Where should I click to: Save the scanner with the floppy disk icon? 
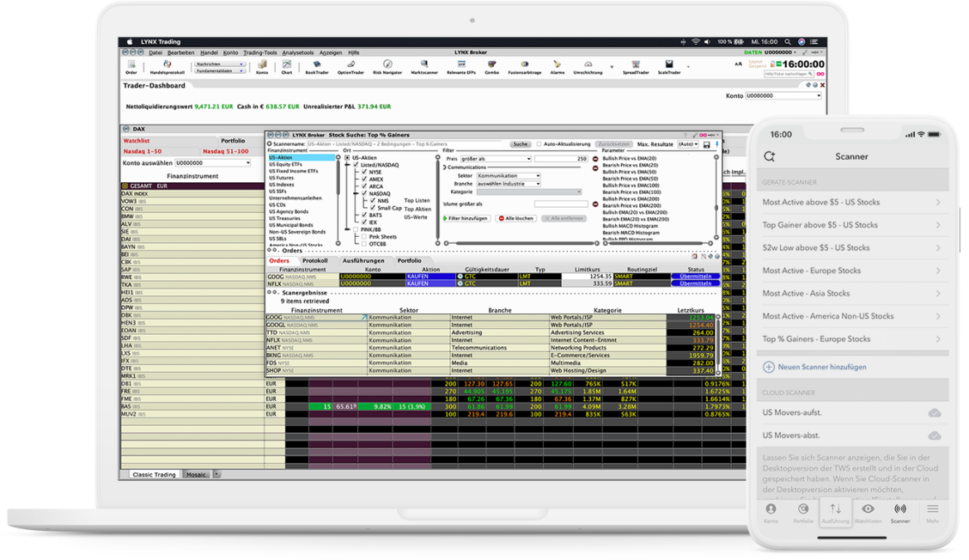(x=706, y=144)
